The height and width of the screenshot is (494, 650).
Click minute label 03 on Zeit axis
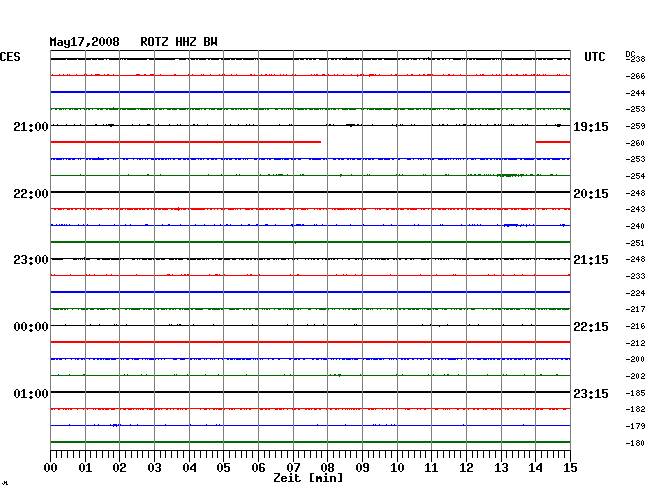(x=154, y=468)
